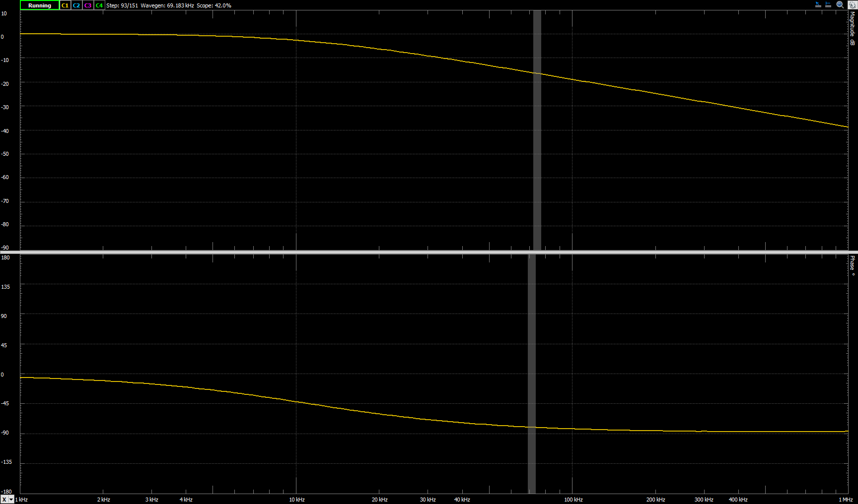
Task: Toggle channel C3
Action: [88, 5]
